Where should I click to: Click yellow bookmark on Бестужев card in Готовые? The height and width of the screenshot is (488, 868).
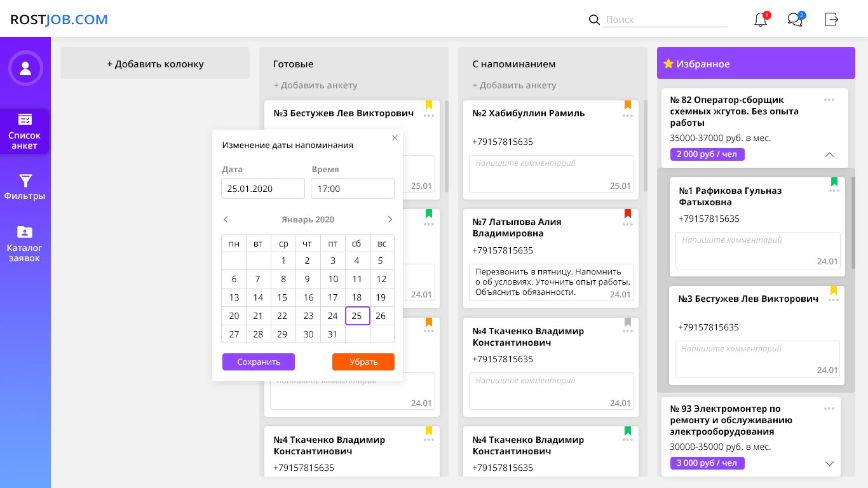(x=429, y=105)
